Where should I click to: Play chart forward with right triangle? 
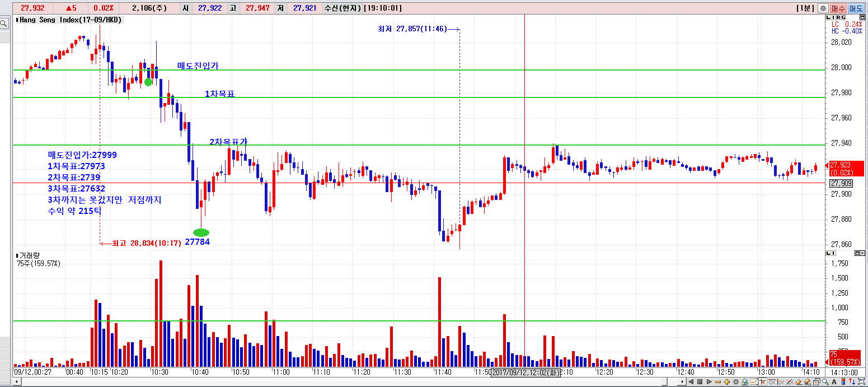tap(709, 381)
